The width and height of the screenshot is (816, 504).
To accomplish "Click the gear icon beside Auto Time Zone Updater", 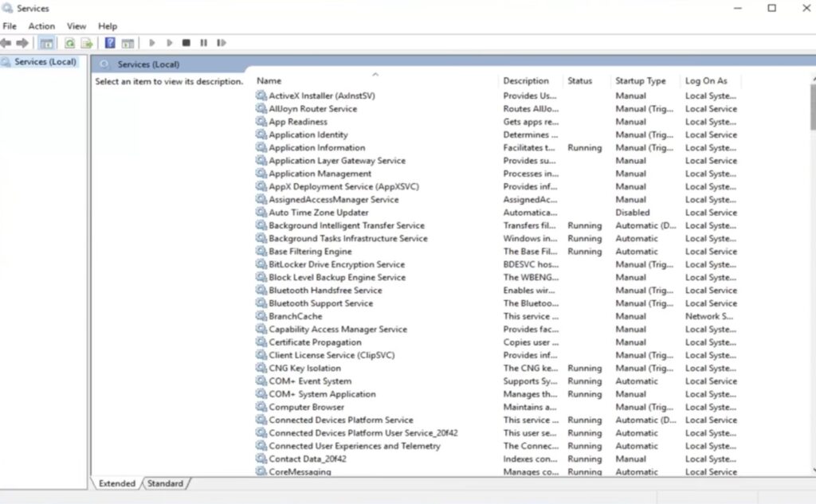I will pos(261,213).
